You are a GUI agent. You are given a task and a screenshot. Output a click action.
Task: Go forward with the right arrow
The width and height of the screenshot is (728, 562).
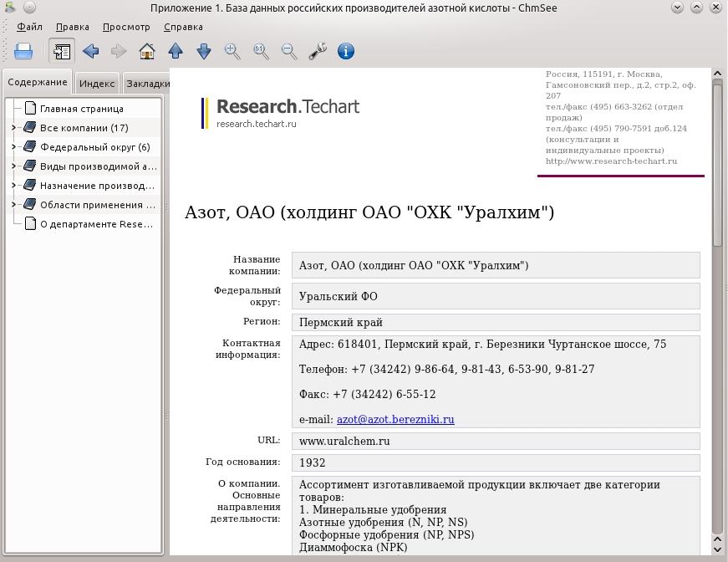coord(119,51)
